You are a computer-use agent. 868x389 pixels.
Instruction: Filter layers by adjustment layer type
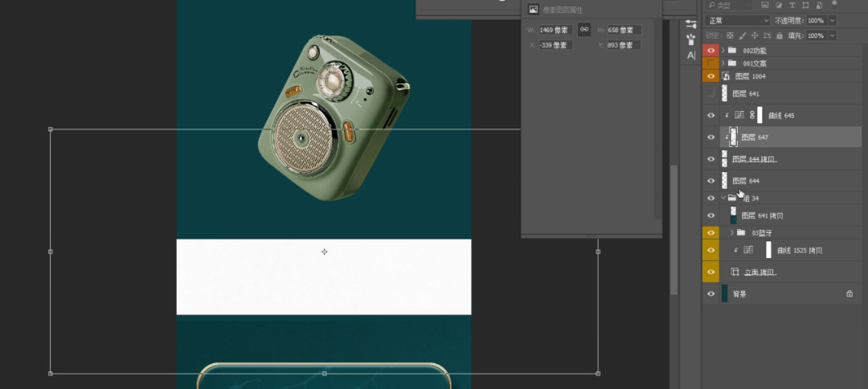[x=778, y=6]
